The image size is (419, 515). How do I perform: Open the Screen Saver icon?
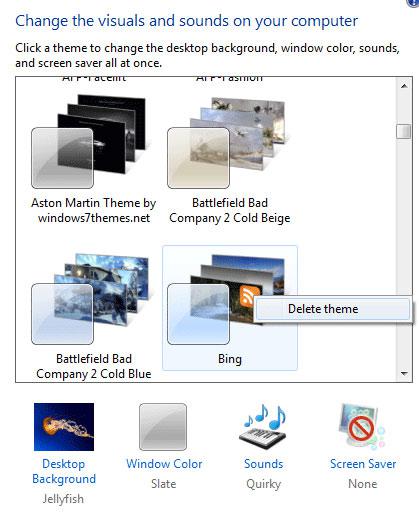362,427
